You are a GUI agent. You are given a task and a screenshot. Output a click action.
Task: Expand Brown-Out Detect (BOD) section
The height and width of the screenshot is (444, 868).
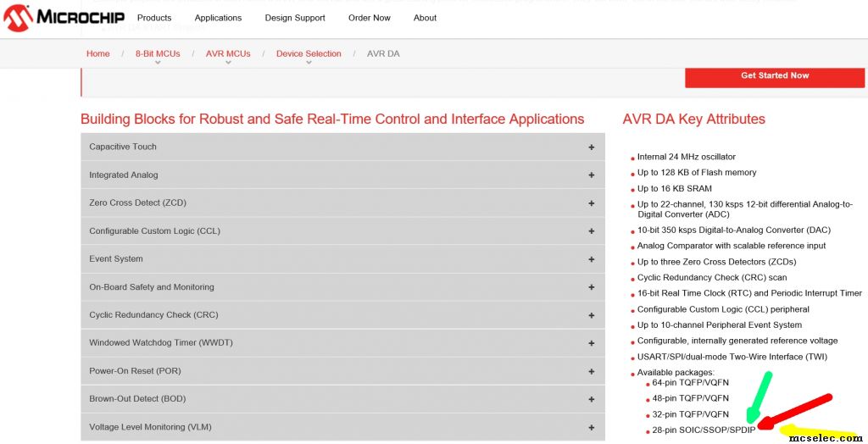tap(342, 398)
